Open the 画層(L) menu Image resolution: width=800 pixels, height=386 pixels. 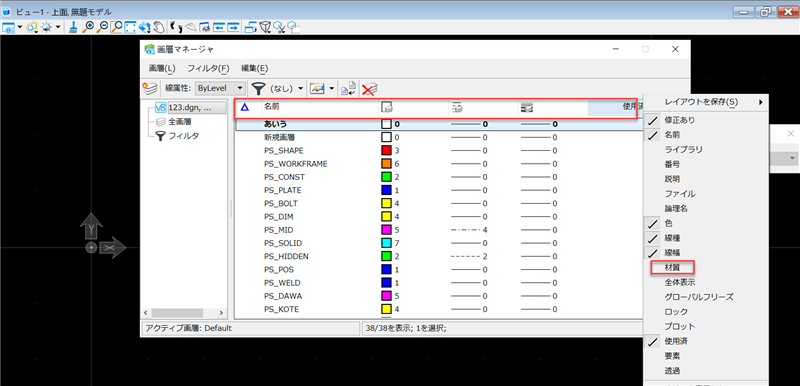pos(162,68)
